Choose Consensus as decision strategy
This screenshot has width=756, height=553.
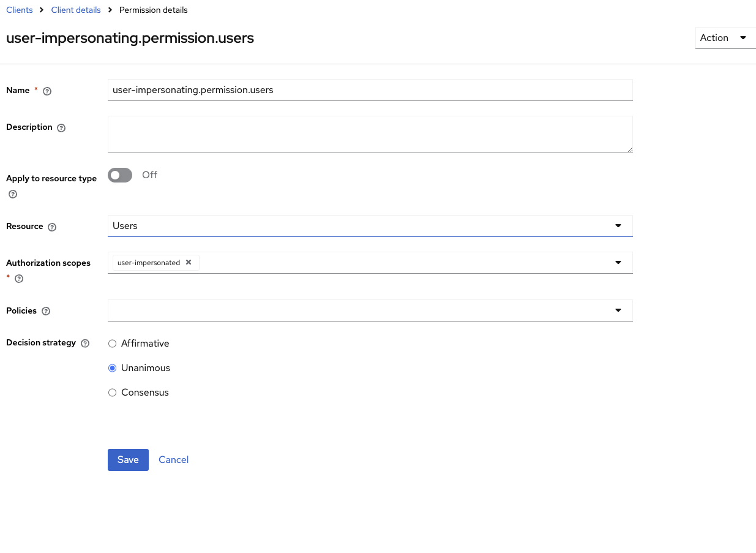tap(112, 393)
